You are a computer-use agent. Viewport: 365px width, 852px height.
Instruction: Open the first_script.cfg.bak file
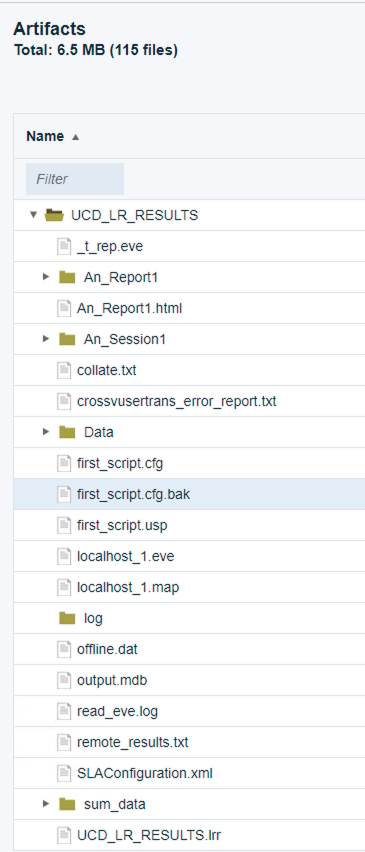coord(134,494)
